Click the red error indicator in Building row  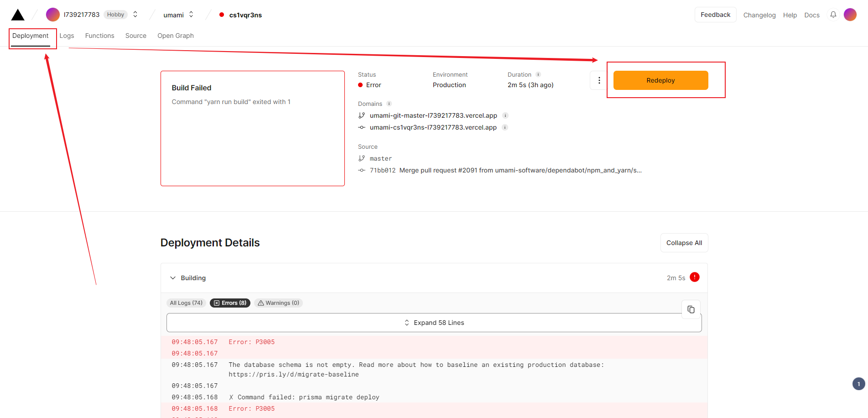(x=695, y=277)
